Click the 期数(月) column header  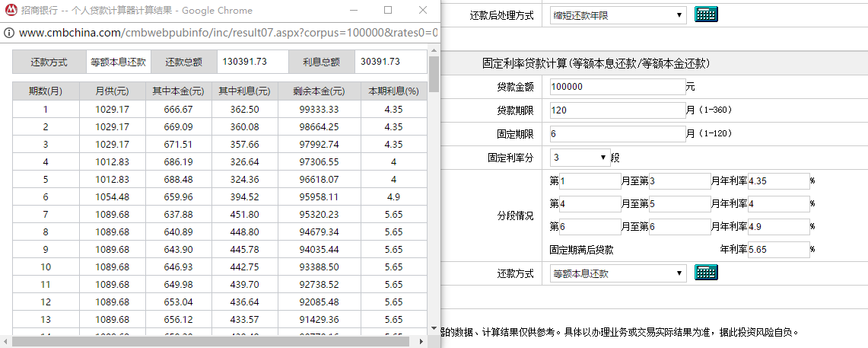point(46,91)
